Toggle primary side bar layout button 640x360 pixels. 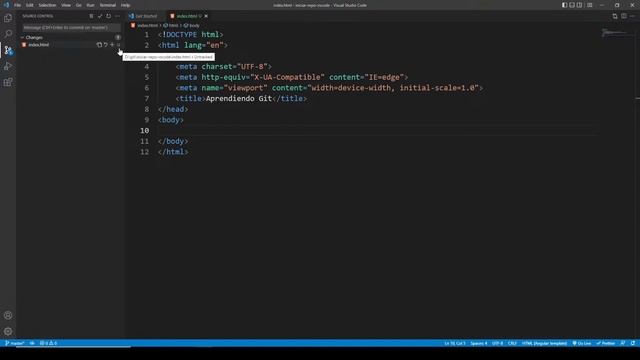[x=564, y=5]
